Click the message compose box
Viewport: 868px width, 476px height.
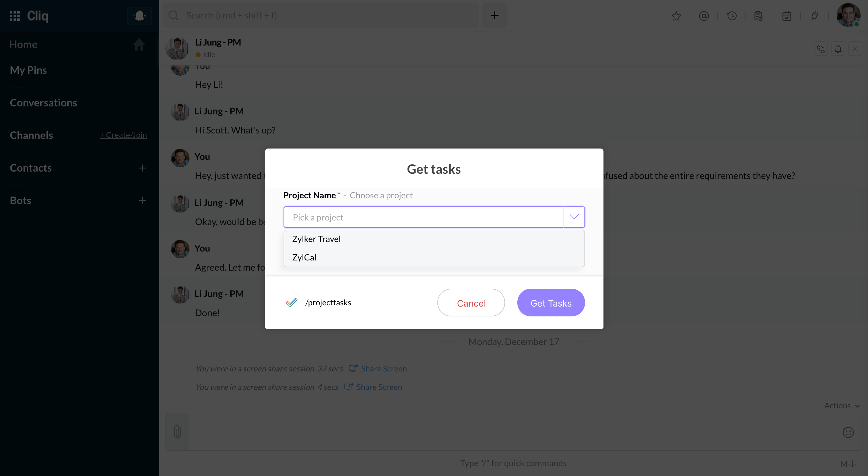514,431
